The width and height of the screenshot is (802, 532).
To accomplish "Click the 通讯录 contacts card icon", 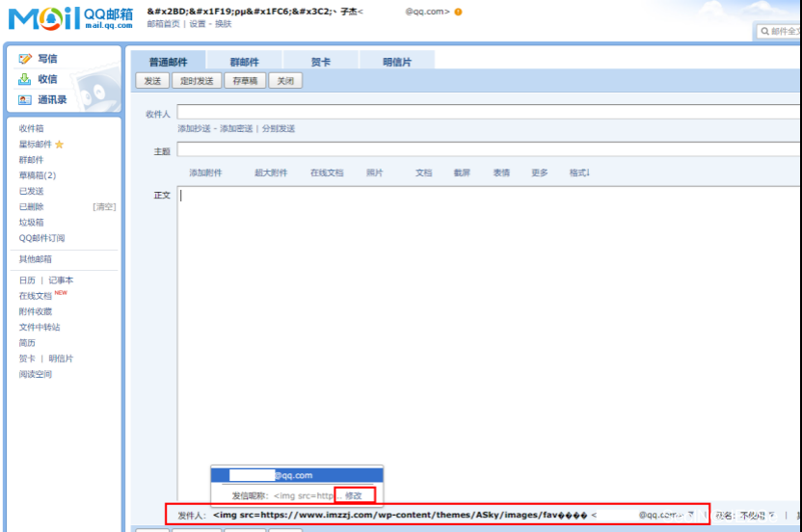I will click(x=24, y=100).
